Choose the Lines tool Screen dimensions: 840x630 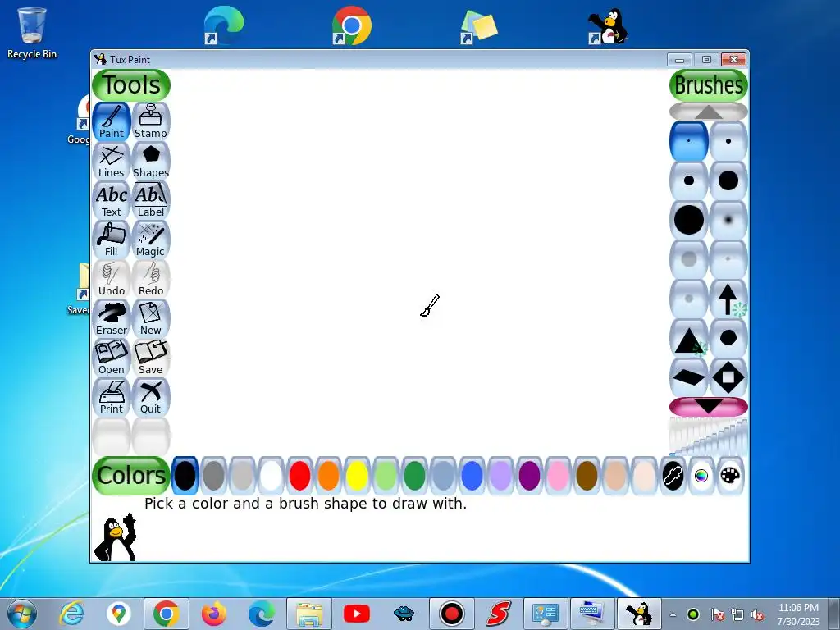[112, 162]
